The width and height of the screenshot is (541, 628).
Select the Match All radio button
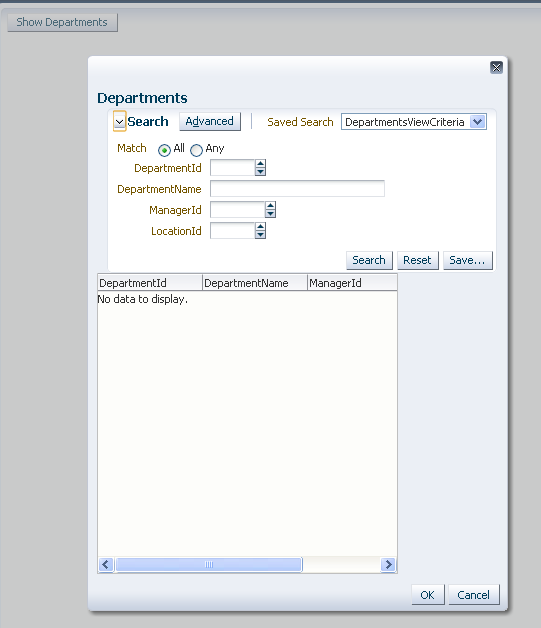tap(164, 150)
